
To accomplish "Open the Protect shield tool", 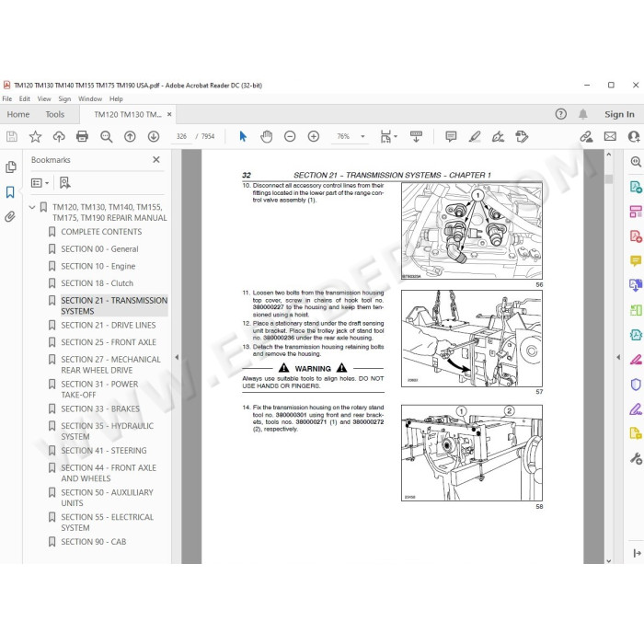I will [x=636, y=385].
